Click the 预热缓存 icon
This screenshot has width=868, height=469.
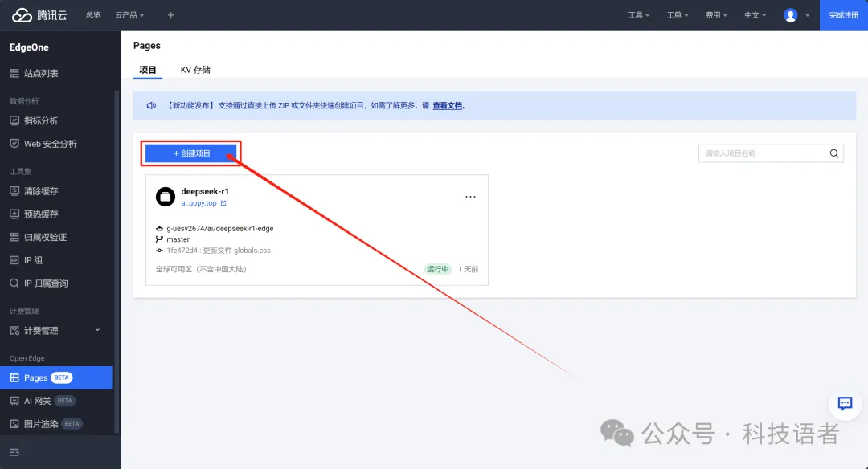[14, 214]
